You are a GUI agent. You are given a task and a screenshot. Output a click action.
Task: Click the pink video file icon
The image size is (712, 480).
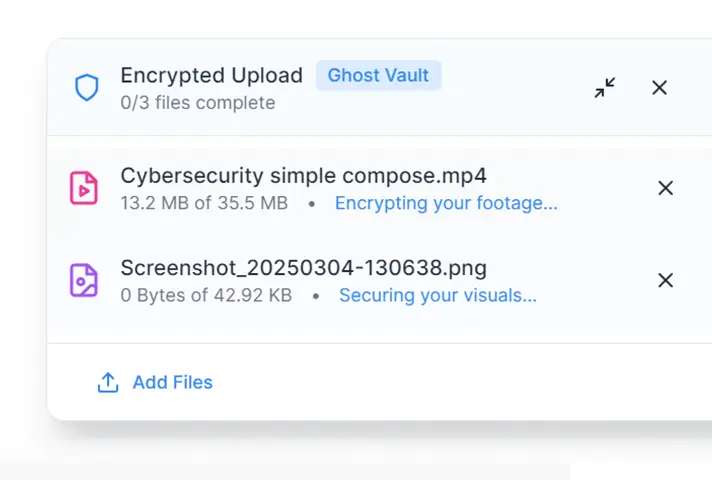coord(84,188)
